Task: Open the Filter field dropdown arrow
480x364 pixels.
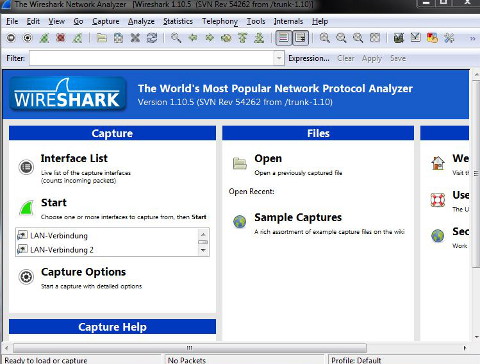Action: coord(279,58)
